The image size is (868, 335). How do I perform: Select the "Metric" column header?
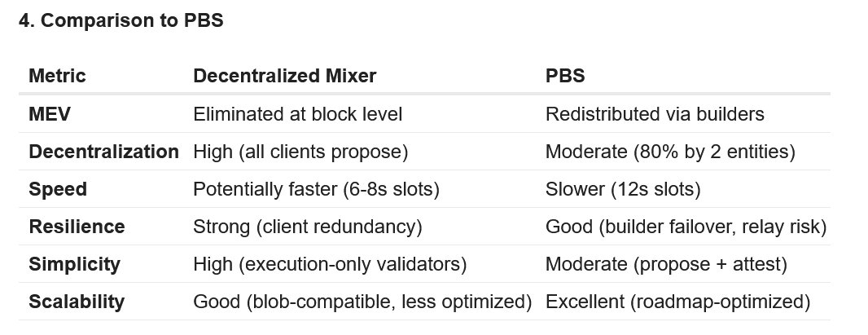coord(57,76)
